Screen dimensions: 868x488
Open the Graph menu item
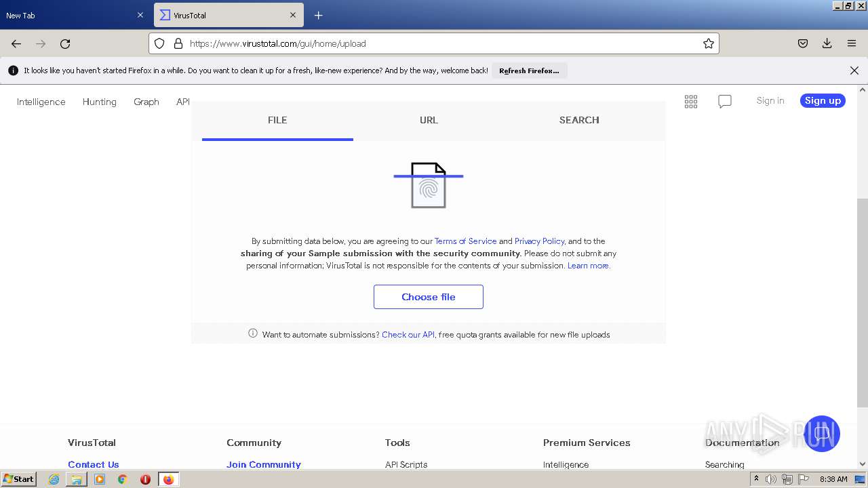(146, 102)
